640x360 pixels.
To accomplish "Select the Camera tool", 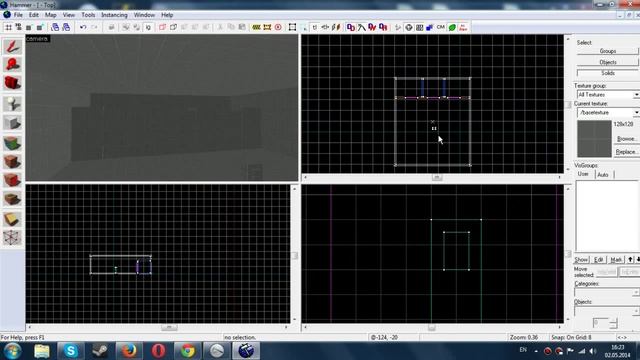I will pyautogui.click(x=13, y=83).
